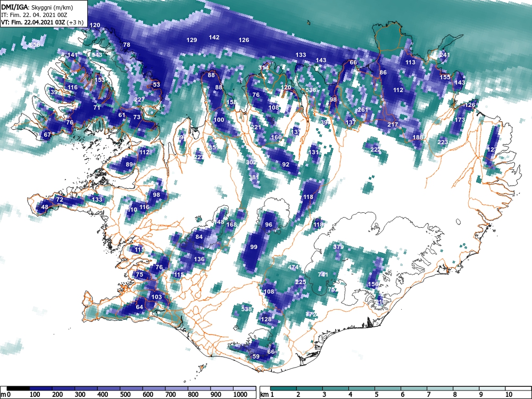This screenshot has height=399, width=532.
Task: Select the 5 km swatch in the kilometre legend
Action: [388, 388]
